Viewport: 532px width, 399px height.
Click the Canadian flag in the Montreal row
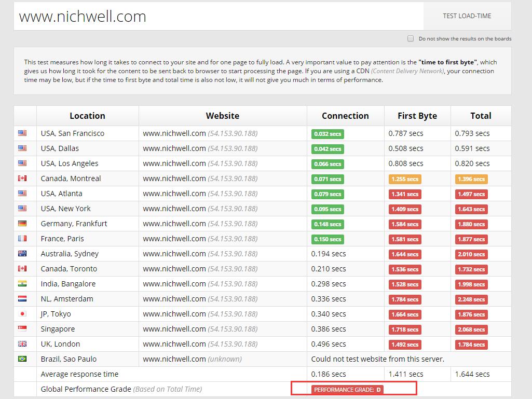22,178
